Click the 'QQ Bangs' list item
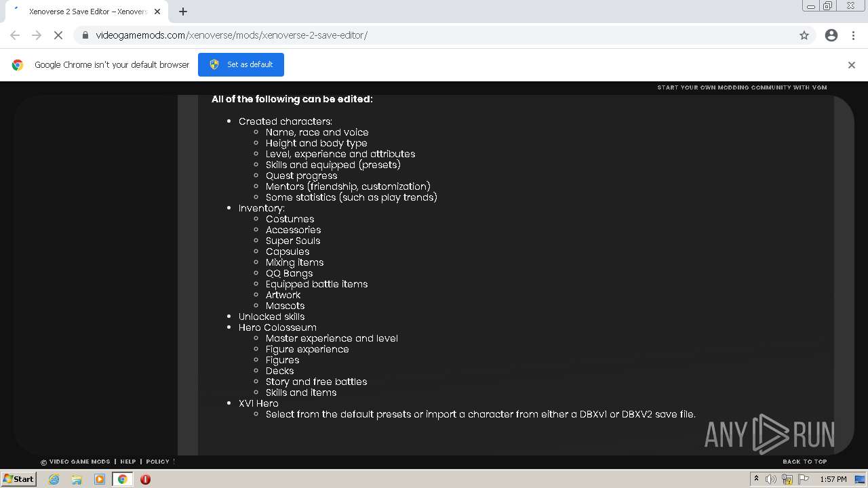Screen dimensions: 868x488 289,273
